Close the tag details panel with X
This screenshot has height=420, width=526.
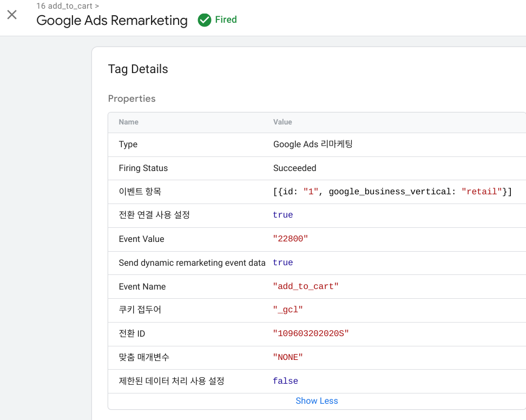tap(12, 15)
